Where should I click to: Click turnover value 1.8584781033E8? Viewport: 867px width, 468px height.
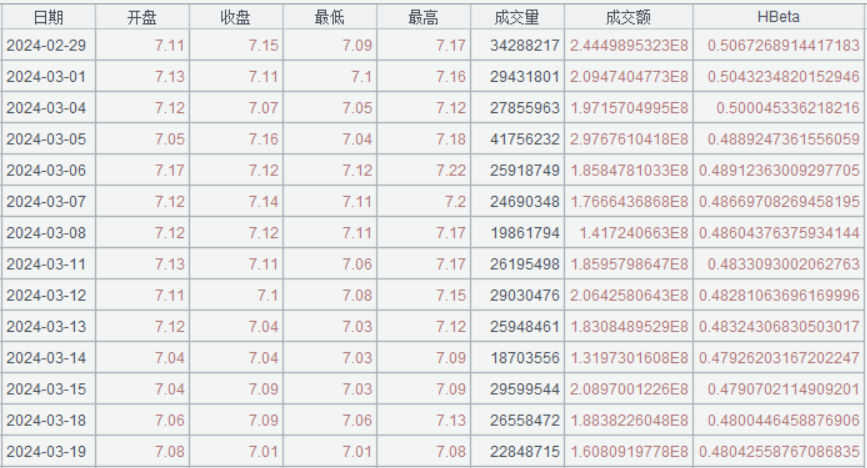(x=629, y=170)
